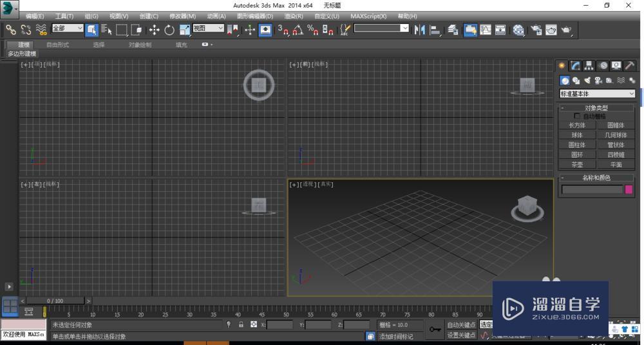Select the Shapes create category icon

tap(576, 81)
